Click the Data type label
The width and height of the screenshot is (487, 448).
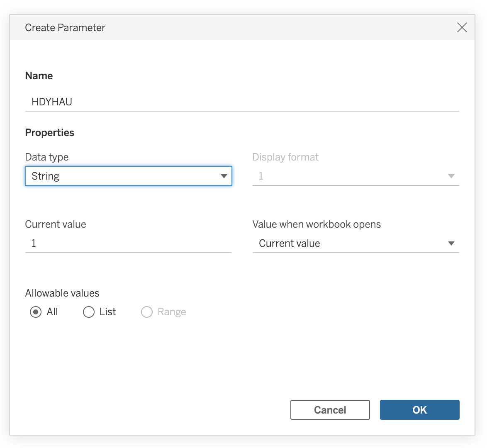click(47, 157)
